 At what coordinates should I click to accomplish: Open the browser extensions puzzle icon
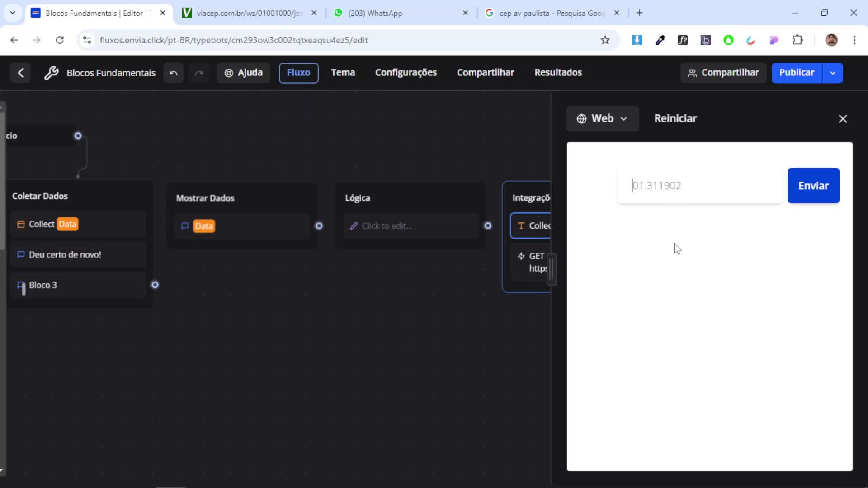coord(797,40)
